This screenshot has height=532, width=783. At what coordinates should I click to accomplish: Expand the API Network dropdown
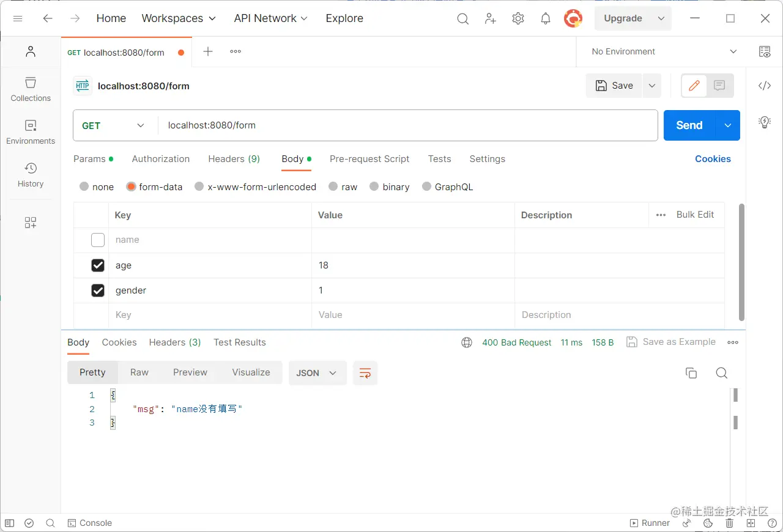[270, 18]
